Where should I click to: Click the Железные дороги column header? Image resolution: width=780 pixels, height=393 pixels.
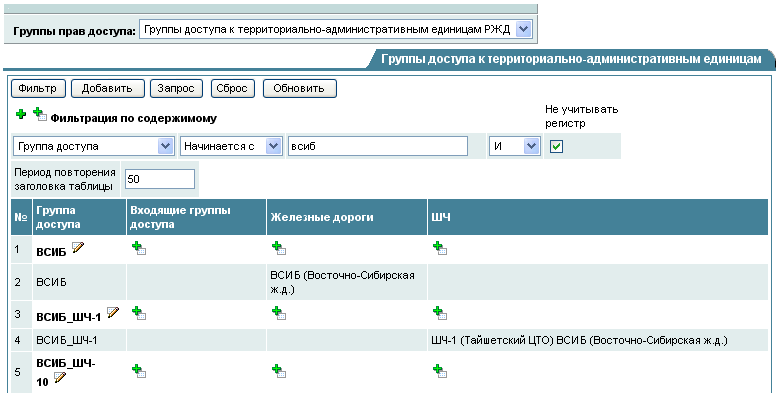tap(347, 217)
